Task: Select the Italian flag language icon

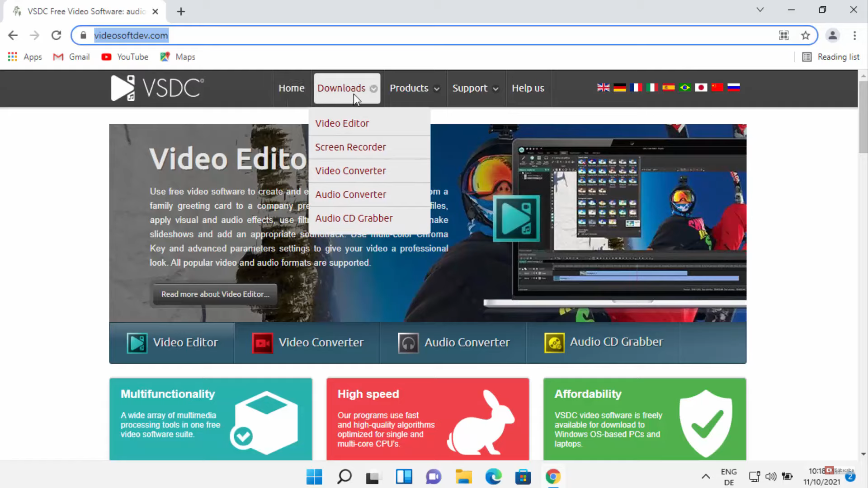Action: 652,88
